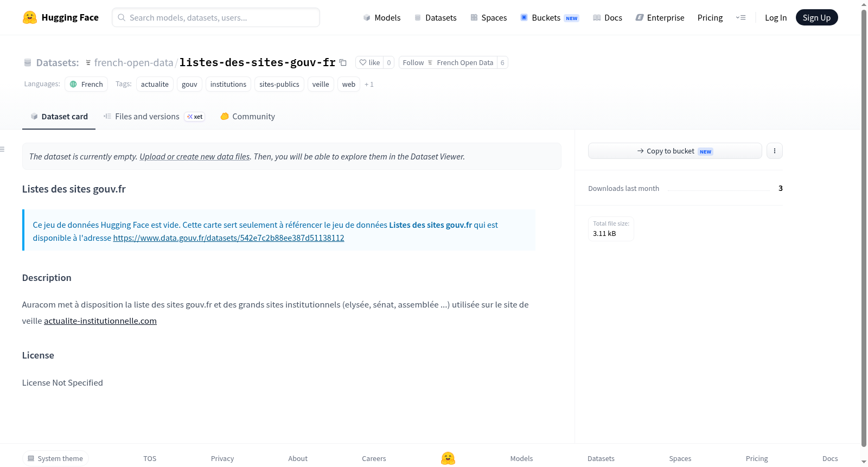Expand the +1 more tags

coord(369,84)
